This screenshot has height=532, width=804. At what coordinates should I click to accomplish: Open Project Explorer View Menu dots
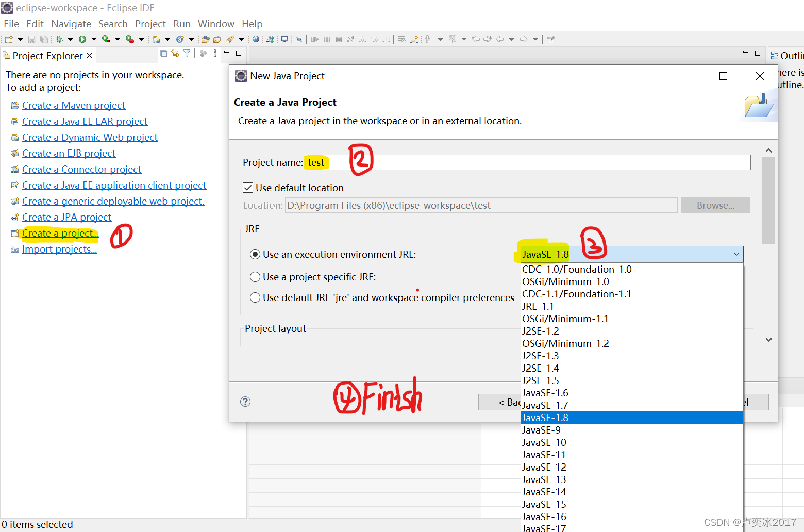(x=215, y=53)
